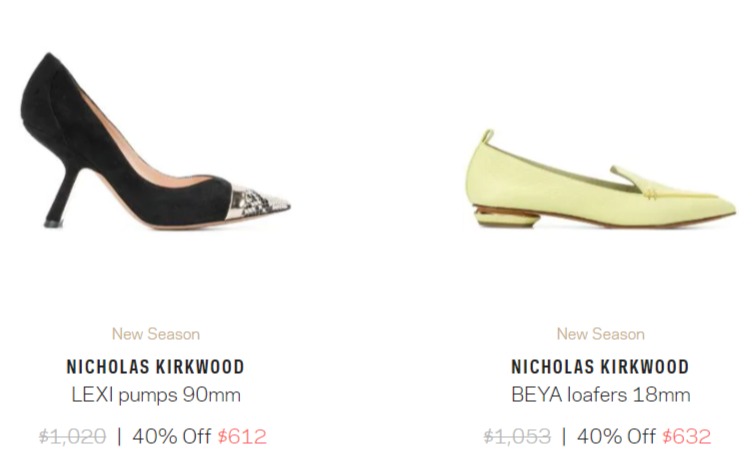This screenshot has width=755, height=459.
Task: Click the $612 sale price
Action: pyautogui.click(x=242, y=437)
